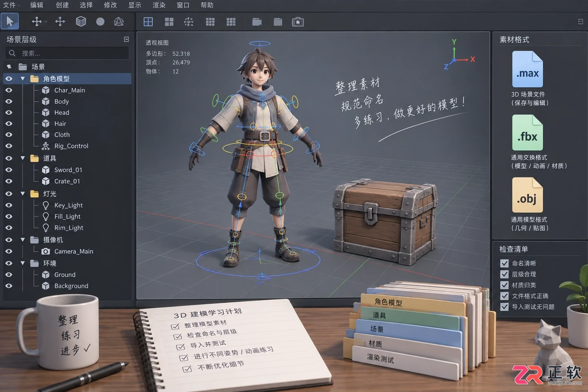Create a cube primitive from the toolbar
Viewport: 588px width, 392px height.
pyautogui.click(x=81, y=22)
